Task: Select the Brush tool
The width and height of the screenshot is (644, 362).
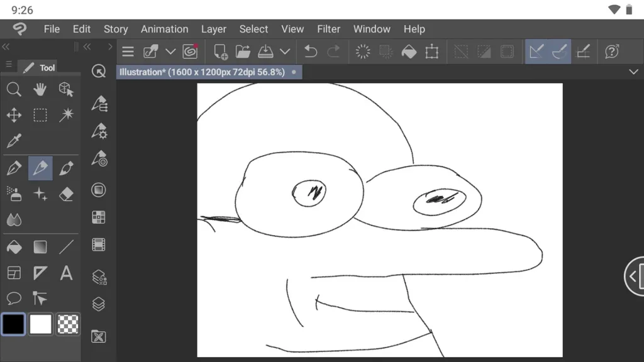Action: coord(66,168)
